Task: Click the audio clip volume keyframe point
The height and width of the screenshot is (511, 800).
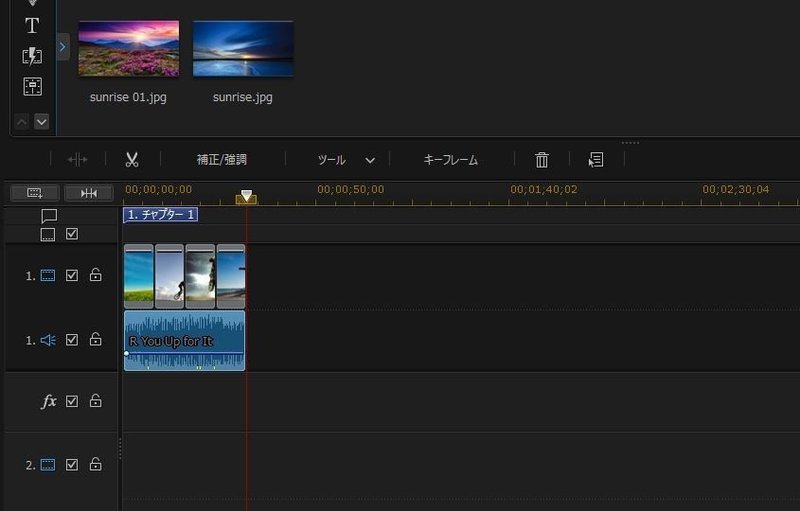Action: click(127, 353)
